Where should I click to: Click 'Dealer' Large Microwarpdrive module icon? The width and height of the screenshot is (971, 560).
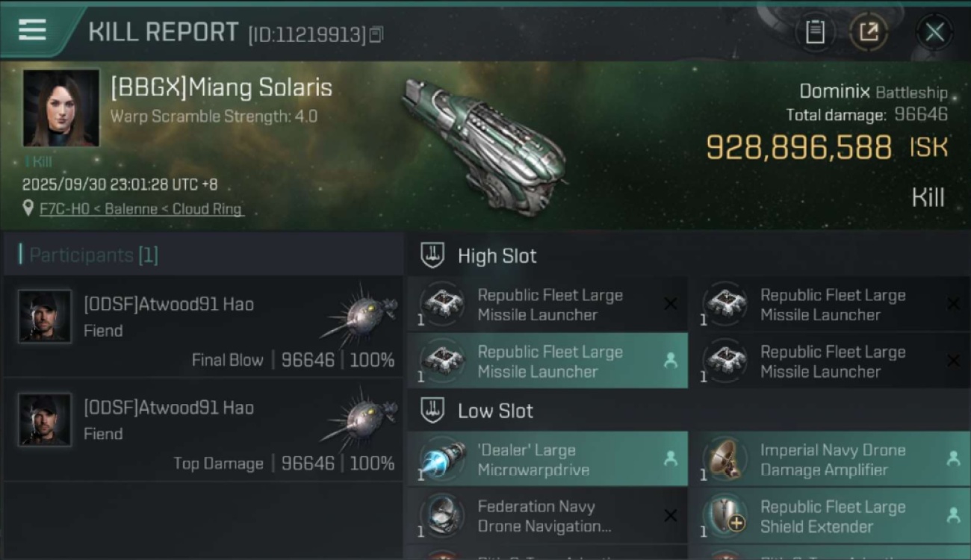click(442, 460)
